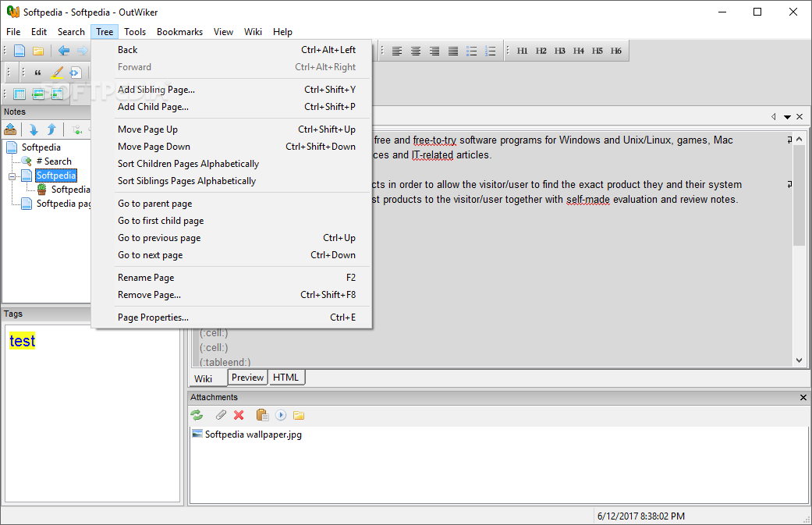Insert a table using the table icon
Viewport: 812px width, 525px height.
coord(20,94)
